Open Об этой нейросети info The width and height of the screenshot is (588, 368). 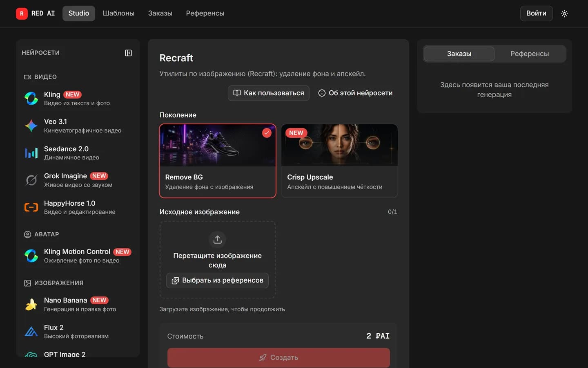coord(355,93)
